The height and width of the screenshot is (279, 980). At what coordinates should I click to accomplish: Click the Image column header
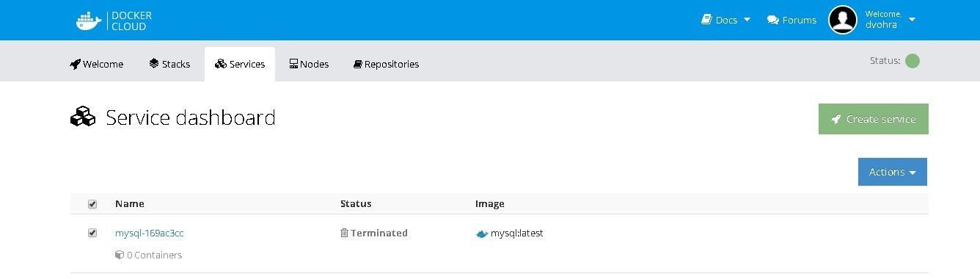tap(490, 203)
